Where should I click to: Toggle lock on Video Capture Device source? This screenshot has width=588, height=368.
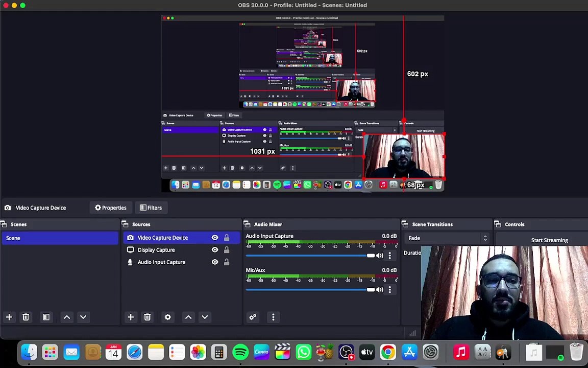227,238
